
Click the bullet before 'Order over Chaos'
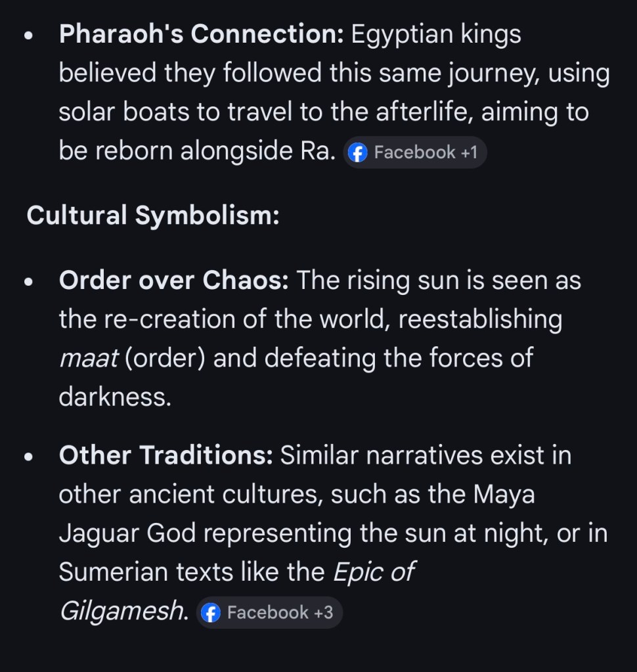28,282
